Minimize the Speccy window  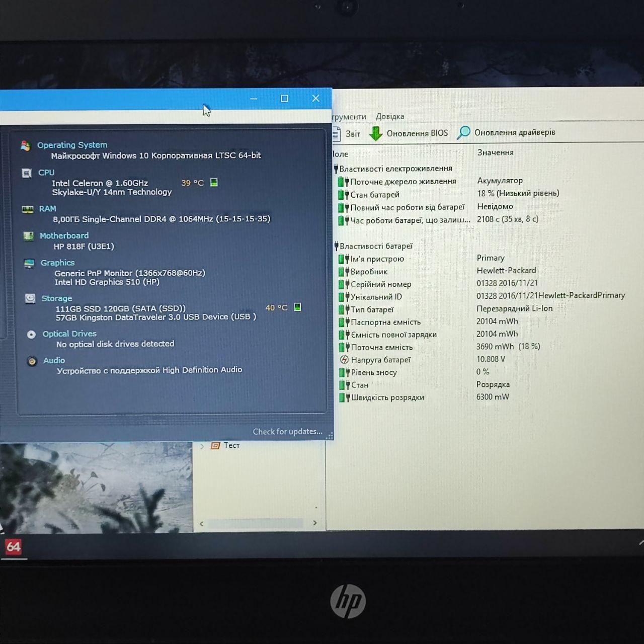254,99
